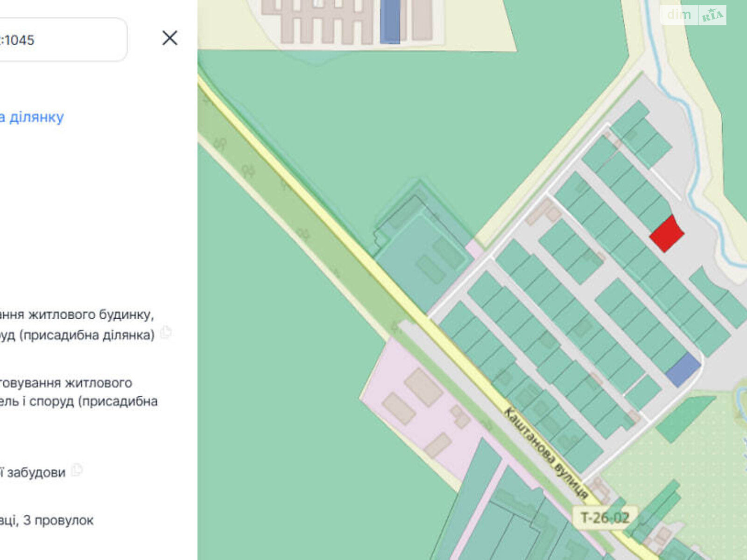Select the blue parcel in residential block
The image size is (747, 560).
683,369
